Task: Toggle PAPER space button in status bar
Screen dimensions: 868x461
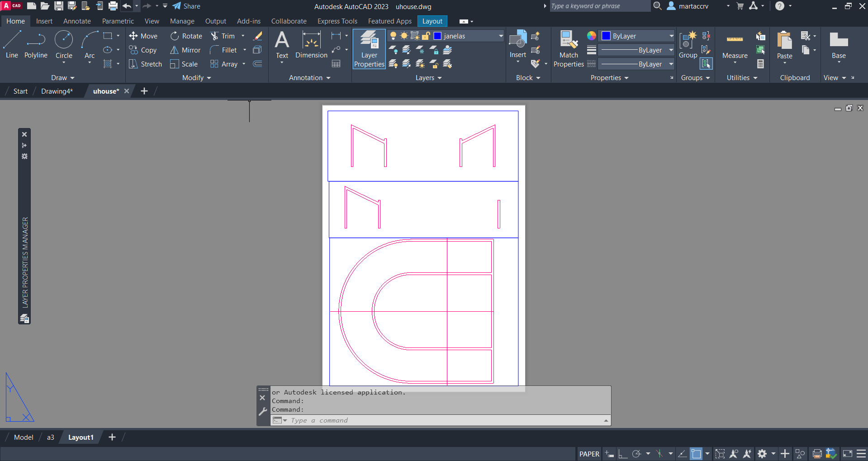Action: [589, 454]
